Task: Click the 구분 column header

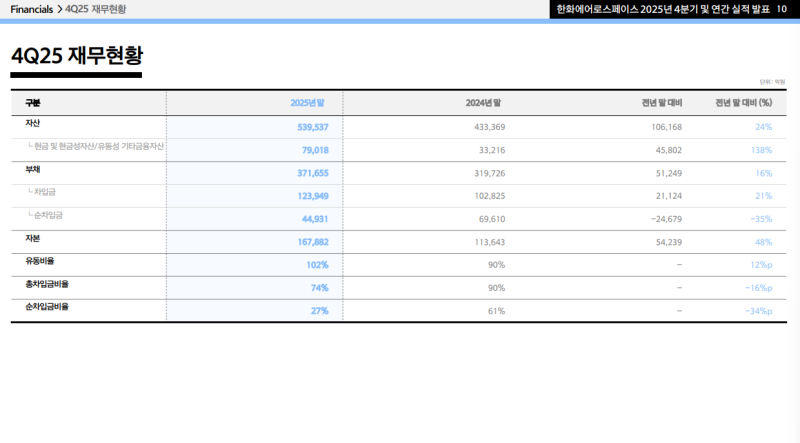Action: coord(33,103)
